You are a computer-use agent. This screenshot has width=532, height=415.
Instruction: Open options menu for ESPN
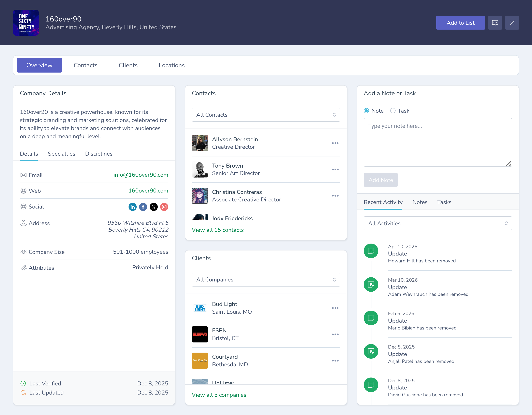[335, 334]
